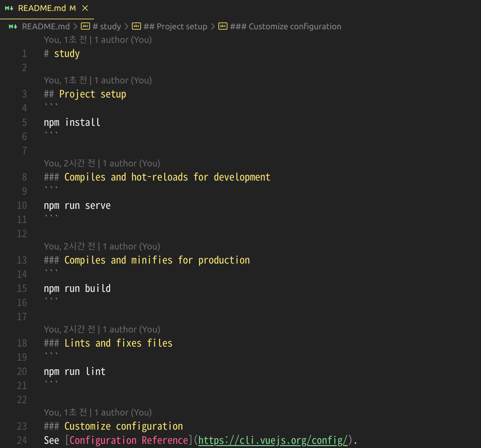Open the '## Project setup' breadcrumb
The height and width of the screenshot is (448, 481).
point(175,26)
